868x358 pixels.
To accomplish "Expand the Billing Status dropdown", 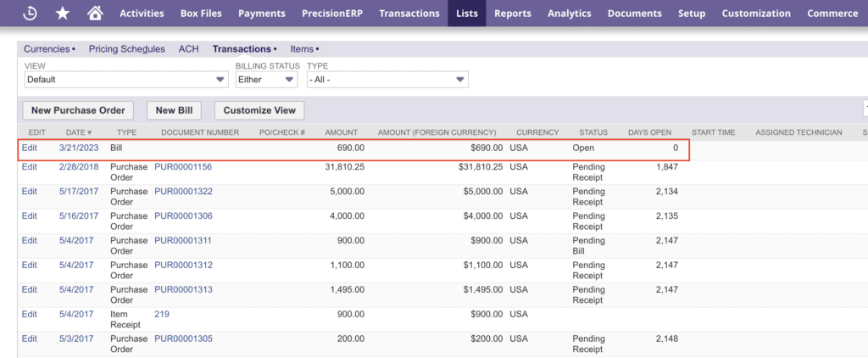I will tap(266, 80).
